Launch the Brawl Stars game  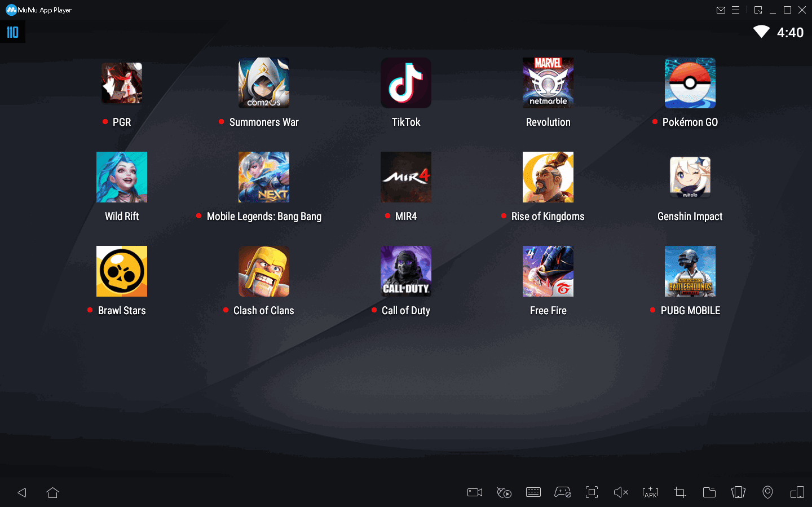click(122, 271)
